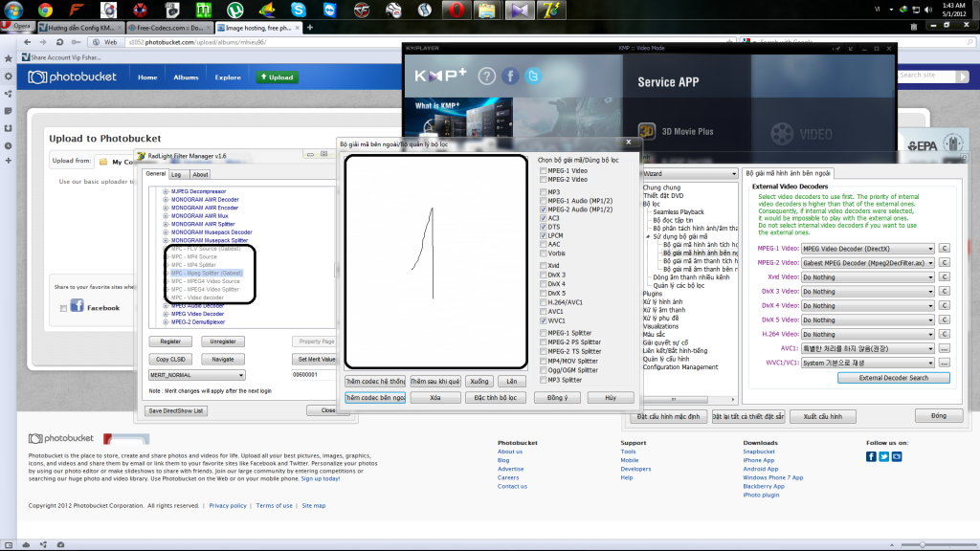Screen dimensions: 980x551
Task: Open Photobucket Explore menu
Action: tap(228, 77)
